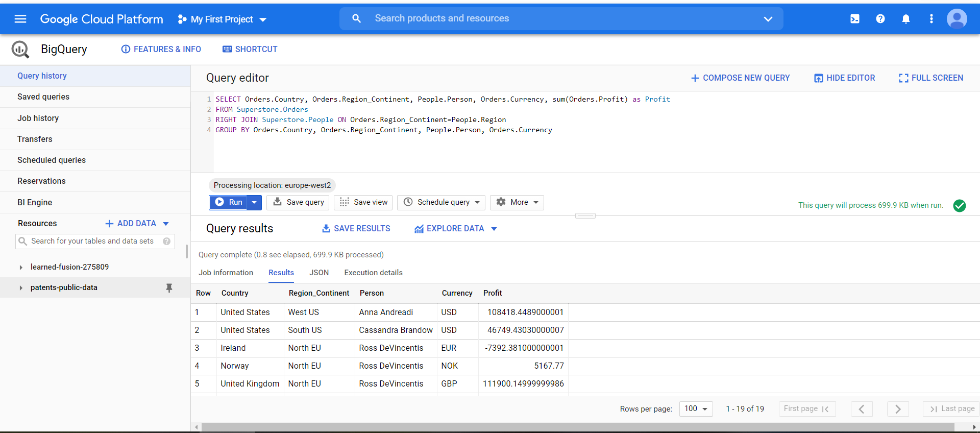The image size is (980, 433).
Task: Click the Country column header
Action: point(235,293)
